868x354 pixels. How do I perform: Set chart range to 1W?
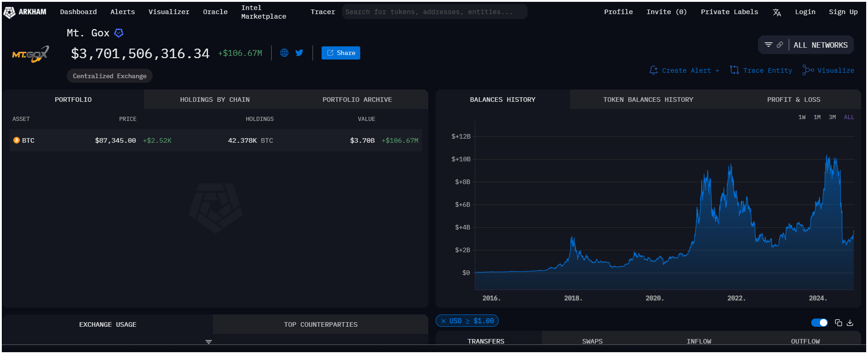(x=802, y=117)
